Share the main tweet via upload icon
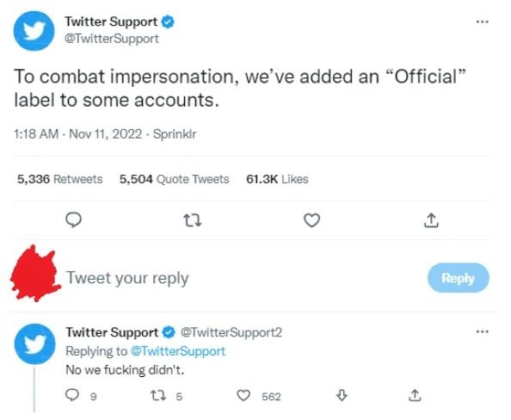This screenshot has height=420, width=511. pos(431,220)
